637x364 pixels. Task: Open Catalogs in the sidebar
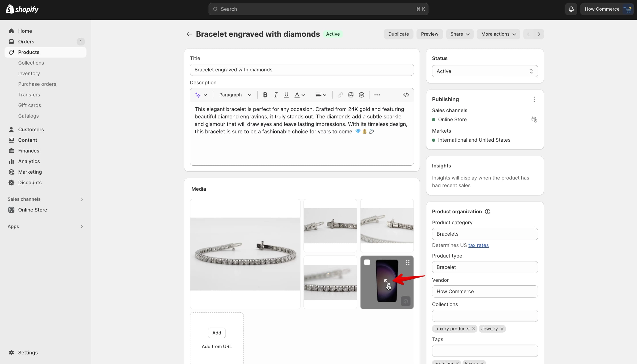(x=28, y=116)
